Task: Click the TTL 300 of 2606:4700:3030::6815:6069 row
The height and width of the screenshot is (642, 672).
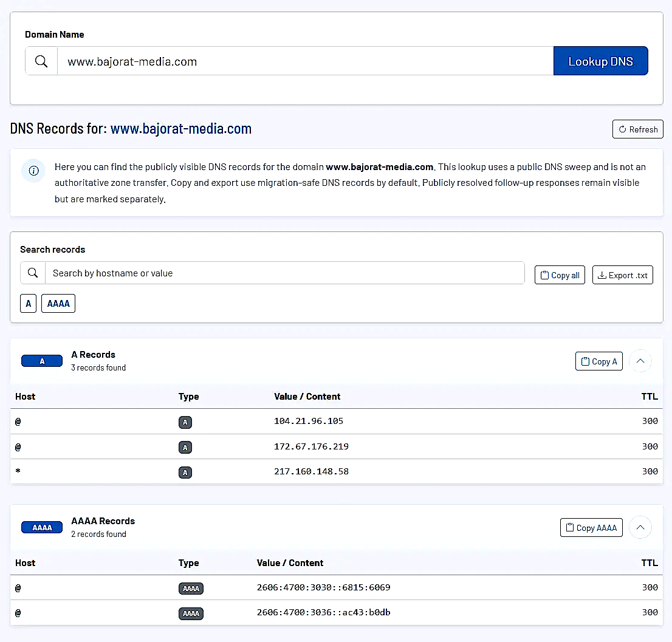Action: (650, 587)
